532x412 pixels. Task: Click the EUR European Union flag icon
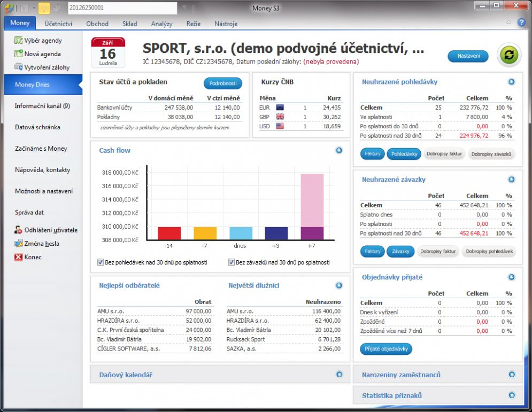(280, 107)
